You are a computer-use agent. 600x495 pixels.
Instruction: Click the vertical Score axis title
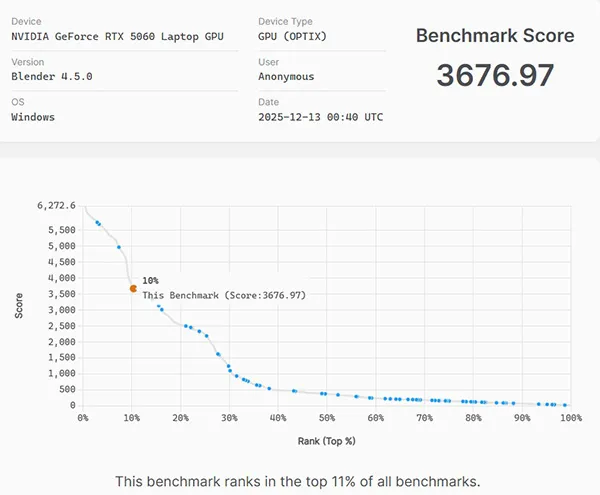tap(19, 305)
